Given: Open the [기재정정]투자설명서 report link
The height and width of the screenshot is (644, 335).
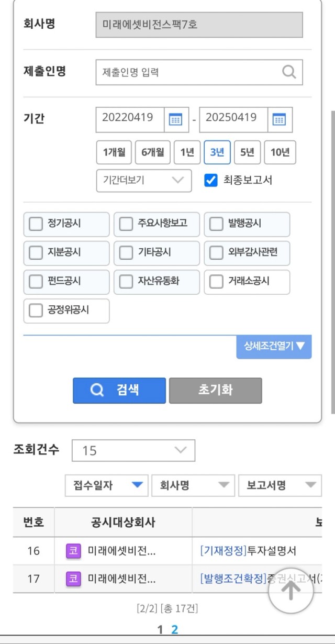Looking at the screenshot, I should pyautogui.click(x=248, y=551).
